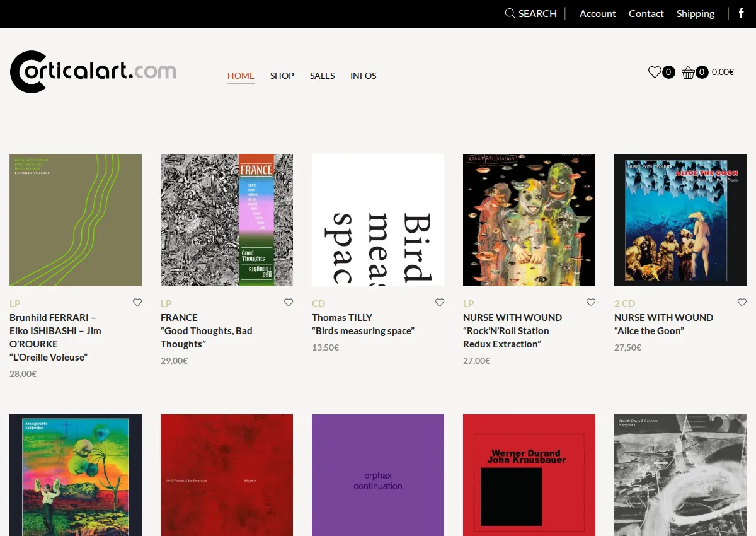Click the 29,00€ price
Screen dimensions: 756x536
[x=175, y=361]
